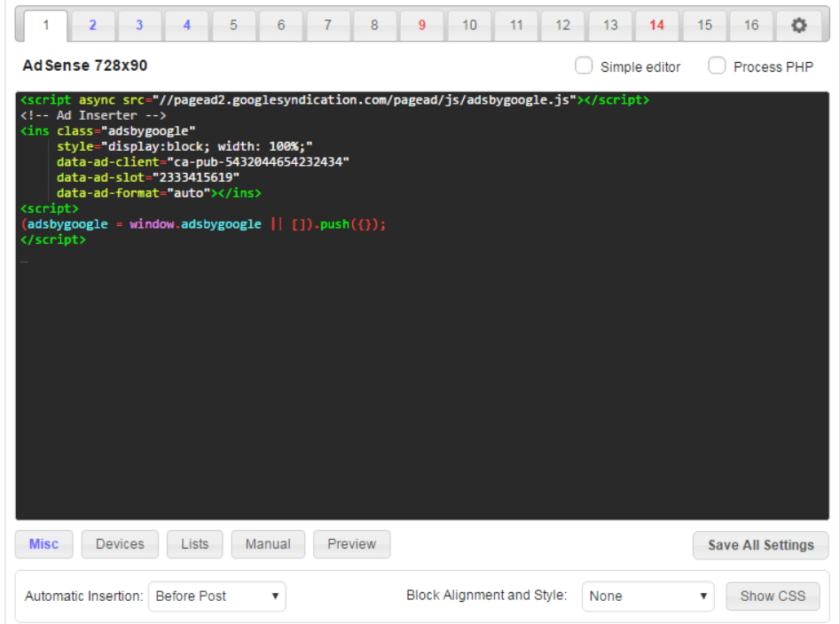
Task: Switch to block tab 10
Action: (469, 25)
